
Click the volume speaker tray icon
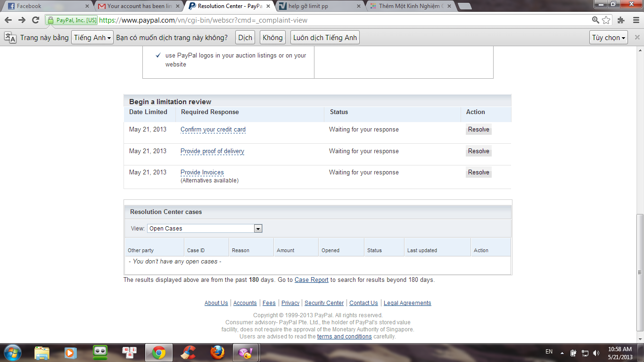[596, 353]
